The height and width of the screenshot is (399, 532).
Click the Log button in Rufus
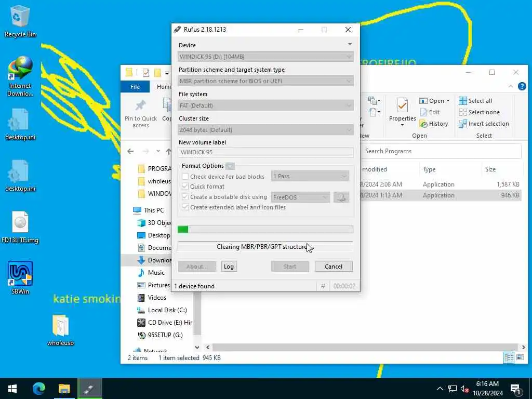tap(229, 267)
